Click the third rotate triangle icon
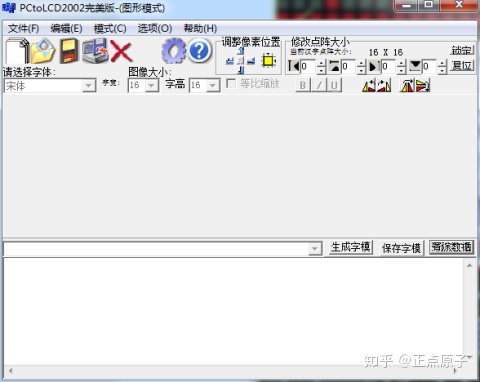480x382 pixels. 407,86
